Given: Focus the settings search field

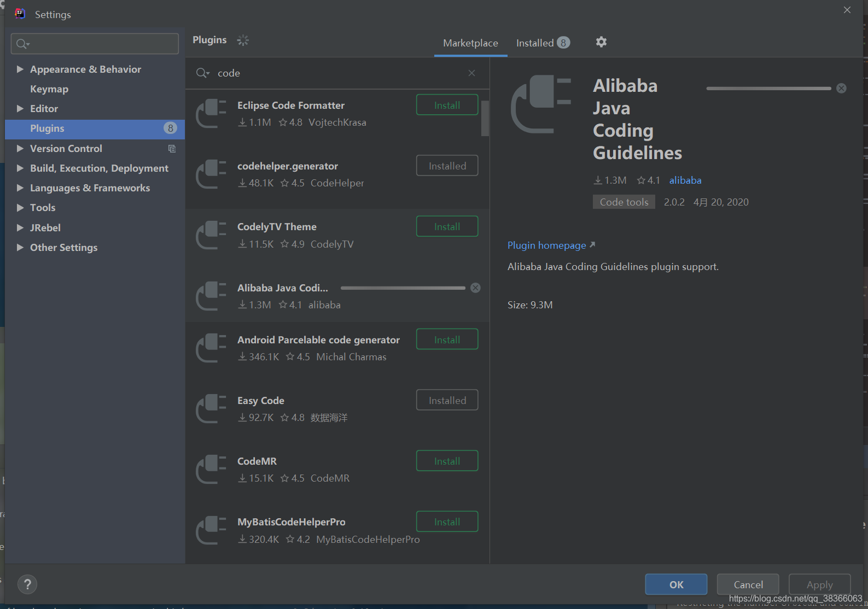Looking at the screenshot, I should (x=95, y=44).
